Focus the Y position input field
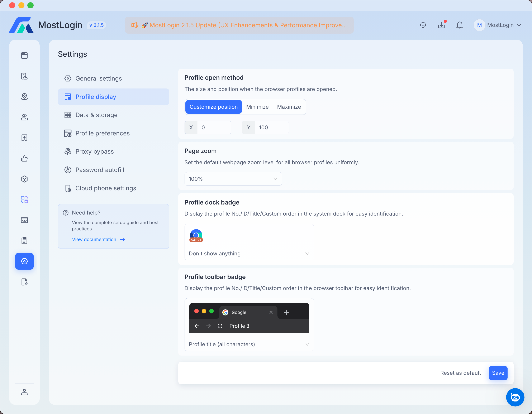This screenshot has width=532, height=414. 272,127
